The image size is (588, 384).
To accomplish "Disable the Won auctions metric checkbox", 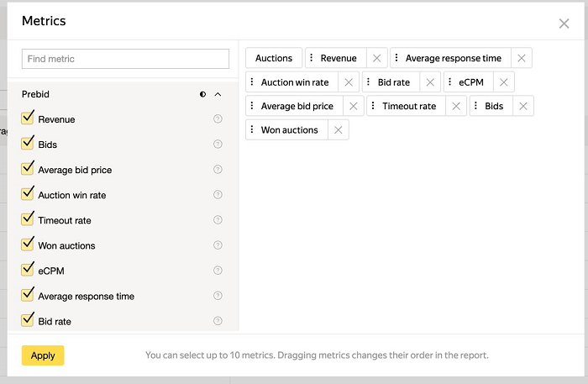I will point(28,245).
